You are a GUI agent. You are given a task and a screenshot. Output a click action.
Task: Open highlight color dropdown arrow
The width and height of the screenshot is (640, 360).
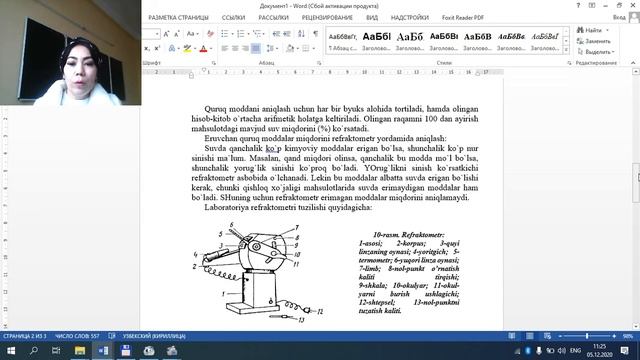(x=195, y=49)
